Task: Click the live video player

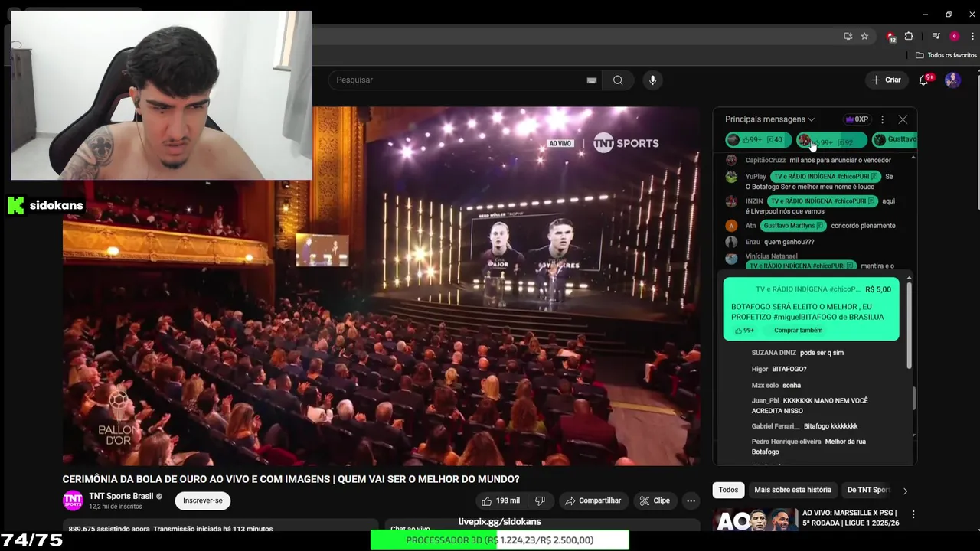Action: pyautogui.click(x=381, y=285)
